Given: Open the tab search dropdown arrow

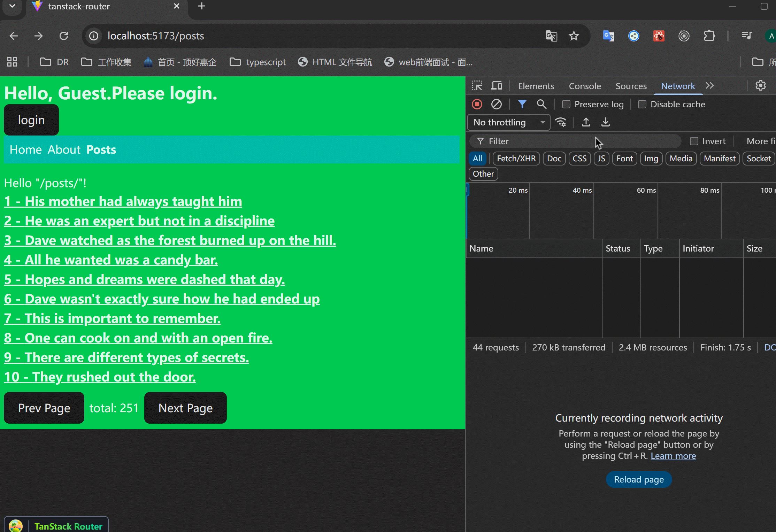Looking at the screenshot, I should [12, 6].
